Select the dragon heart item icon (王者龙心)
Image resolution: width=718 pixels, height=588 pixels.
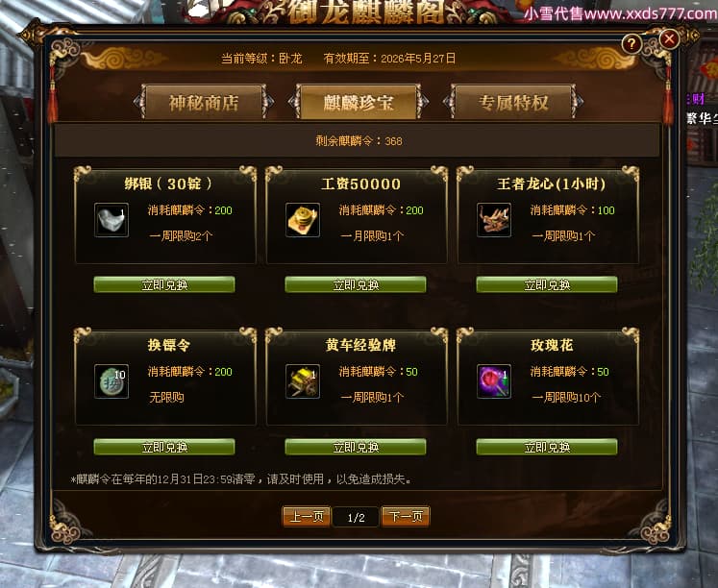[494, 220]
